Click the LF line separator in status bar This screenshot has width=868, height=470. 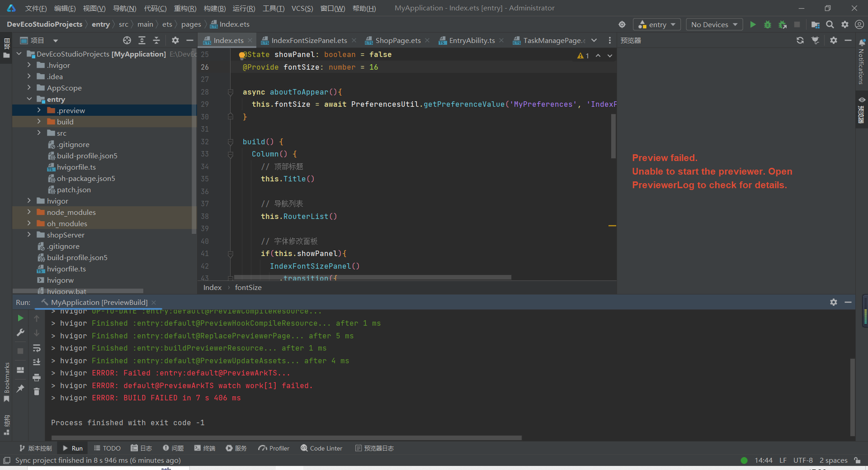coord(783,460)
